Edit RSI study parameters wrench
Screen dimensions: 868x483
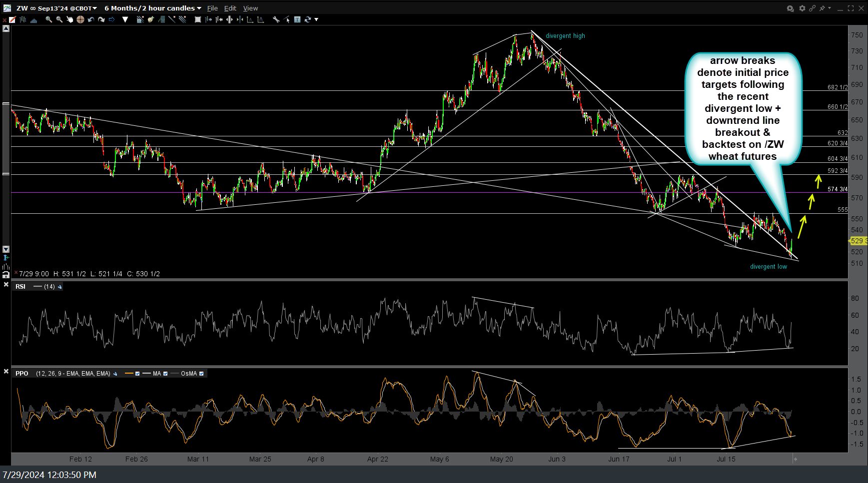60,287
